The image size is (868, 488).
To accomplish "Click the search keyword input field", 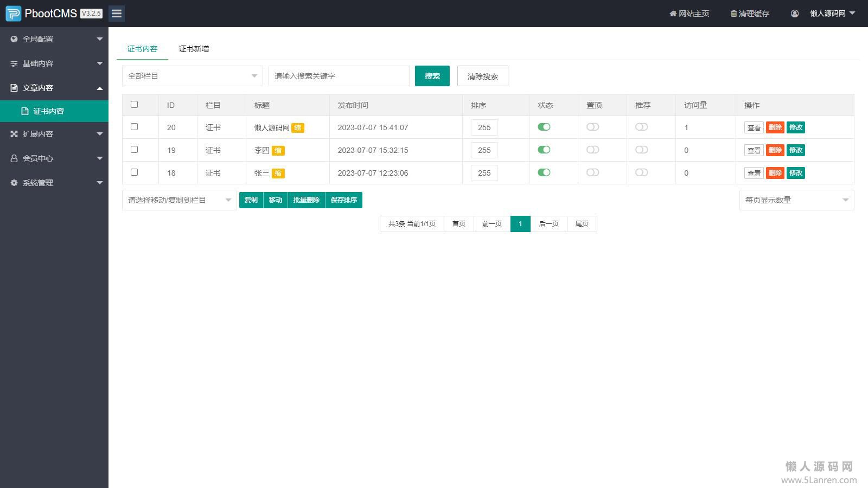I will 339,76.
